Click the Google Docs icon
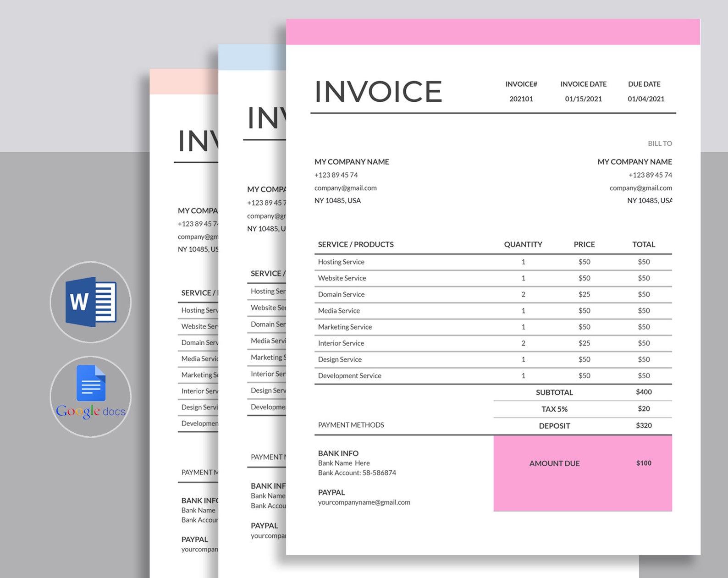This screenshot has width=728, height=578. coord(91,391)
